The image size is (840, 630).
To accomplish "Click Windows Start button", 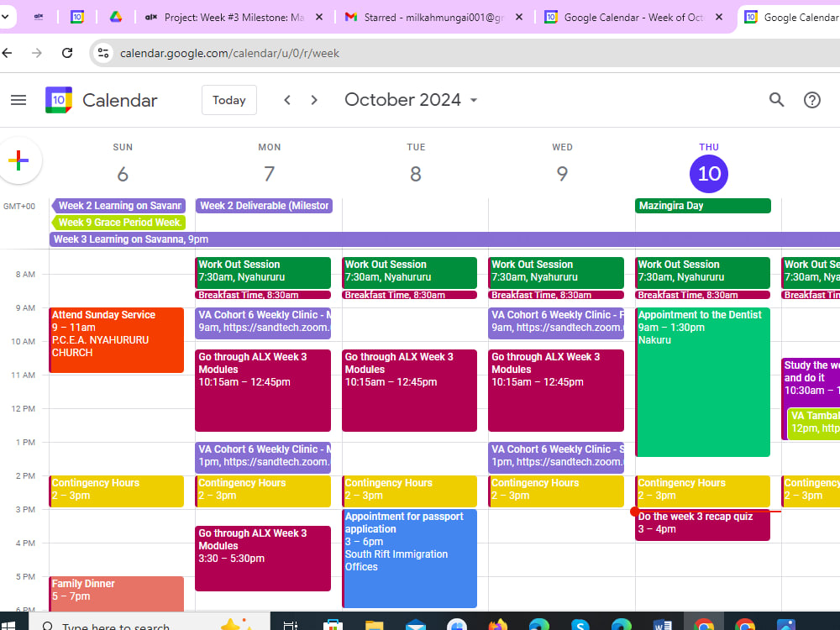I will pyautogui.click(x=8, y=624).
